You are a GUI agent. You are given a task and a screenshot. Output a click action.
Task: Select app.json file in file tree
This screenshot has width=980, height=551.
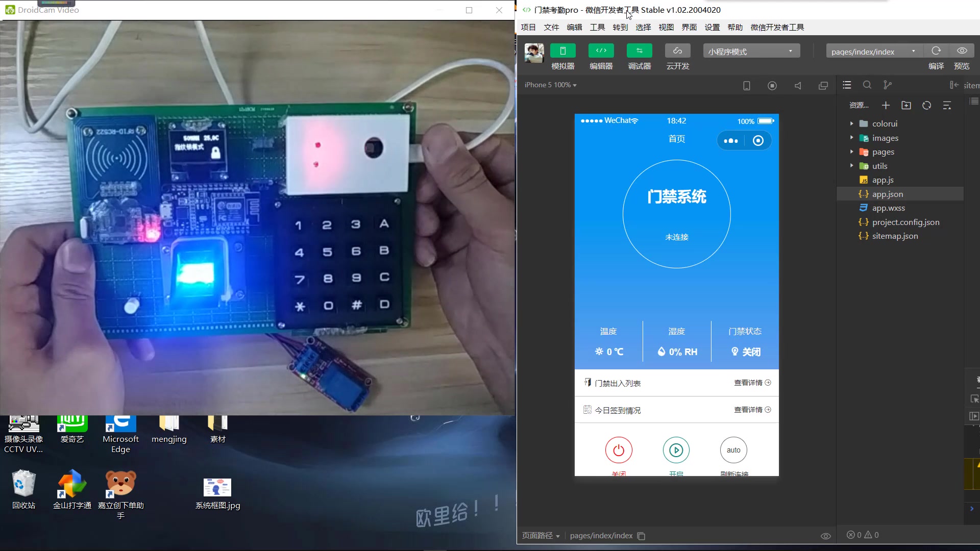coord(888,194)
